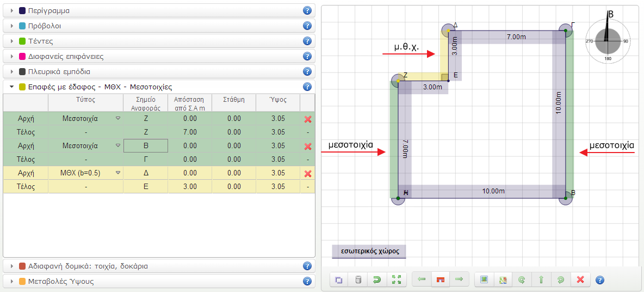Click the green right arrow navigation icon
Screen dimensions: 644x292
459,279
